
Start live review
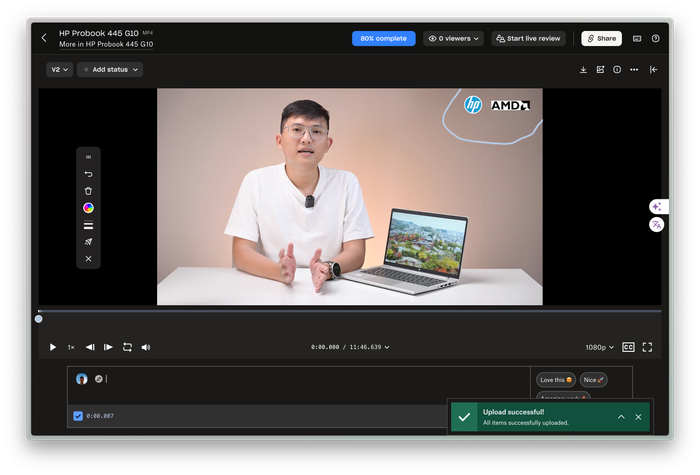(528, 38)
